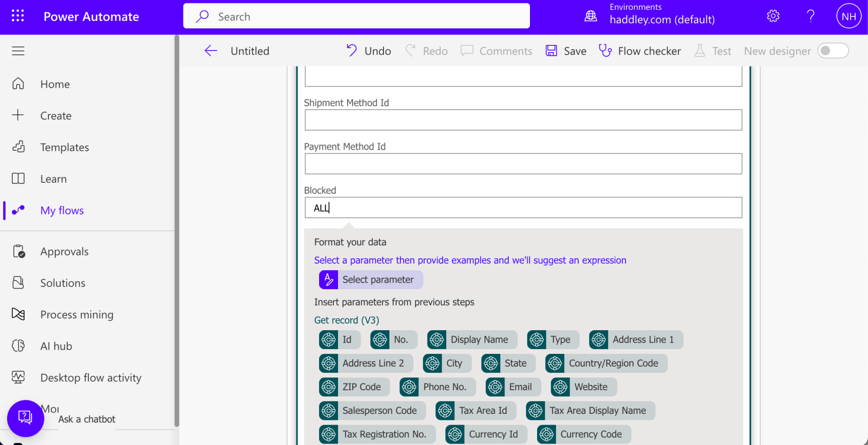Insert the Phone No. parameter

click(438, 387)
